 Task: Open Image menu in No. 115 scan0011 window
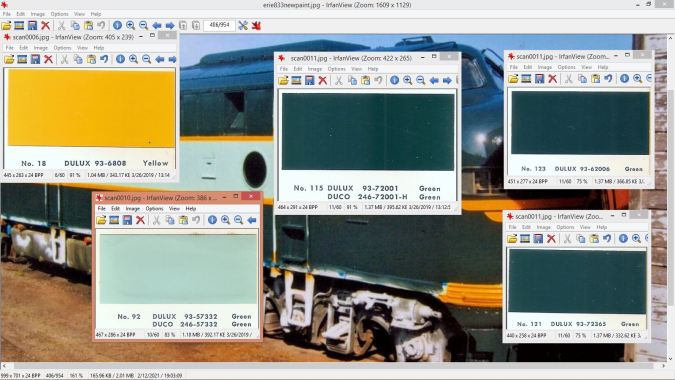[315, 69]
